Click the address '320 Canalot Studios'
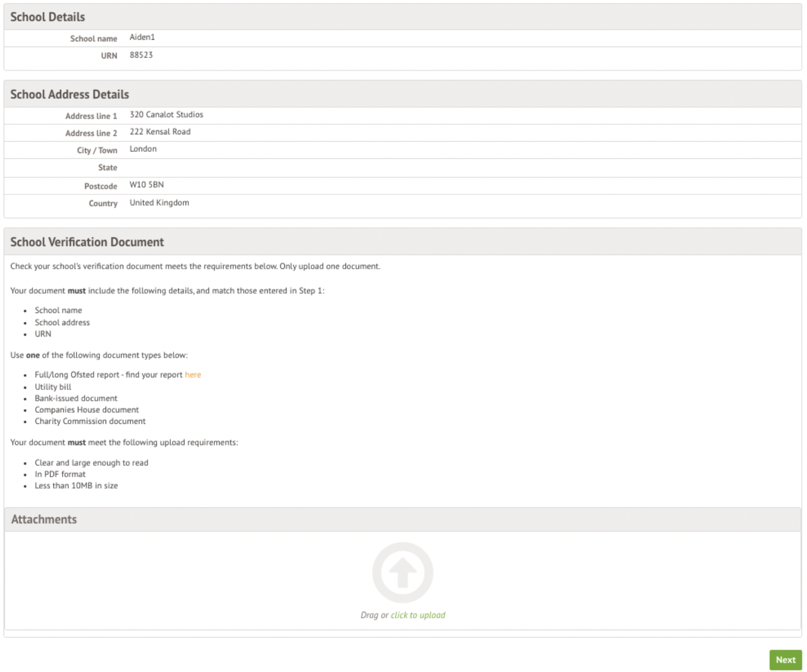Viewport: 807px width, 672px height. pyautogui.click(x=166, y=114)
